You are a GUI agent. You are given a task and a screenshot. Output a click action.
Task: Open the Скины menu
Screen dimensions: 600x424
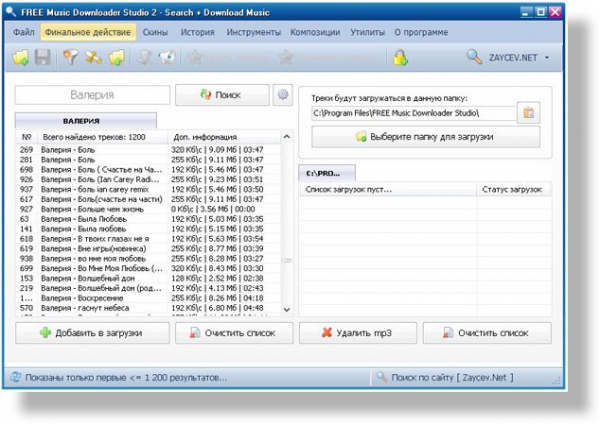(x=155, y=32)
